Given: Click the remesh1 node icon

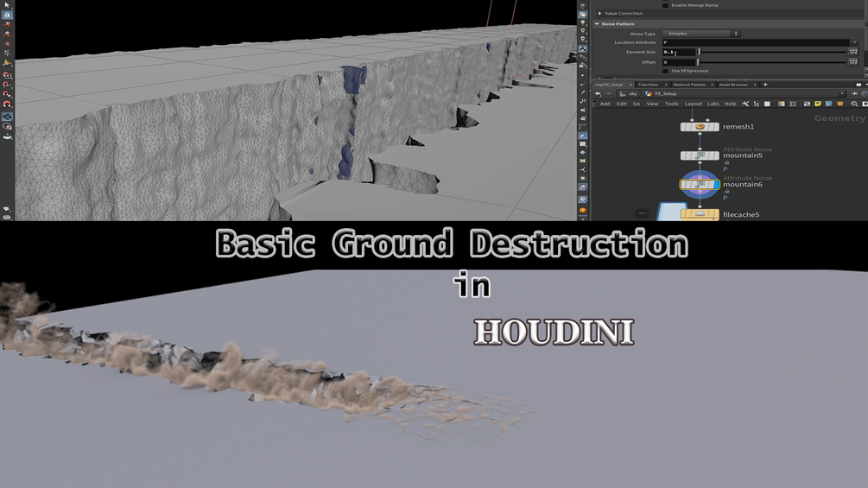Looking at the screenshot, I should pos(700,127).
